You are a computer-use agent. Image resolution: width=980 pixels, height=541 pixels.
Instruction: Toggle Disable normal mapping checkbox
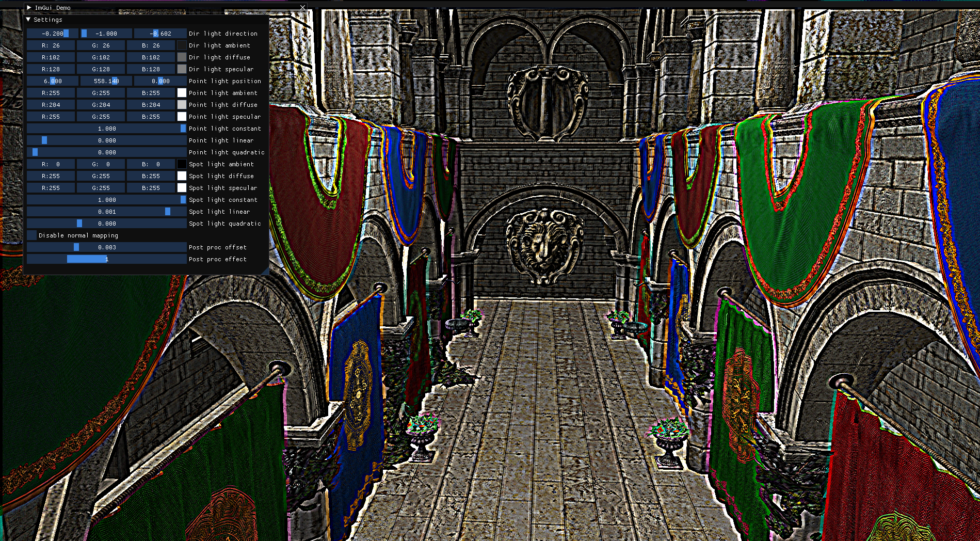[x=32, y=235]
